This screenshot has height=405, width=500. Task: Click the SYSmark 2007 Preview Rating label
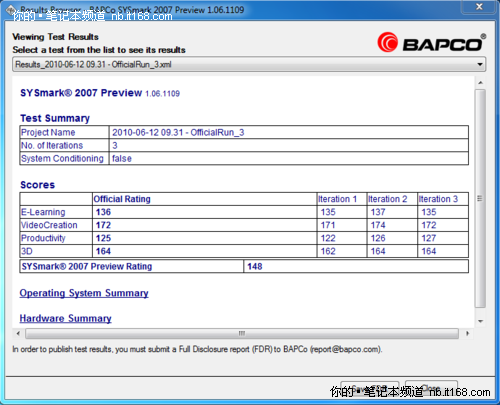coord(87,266)
